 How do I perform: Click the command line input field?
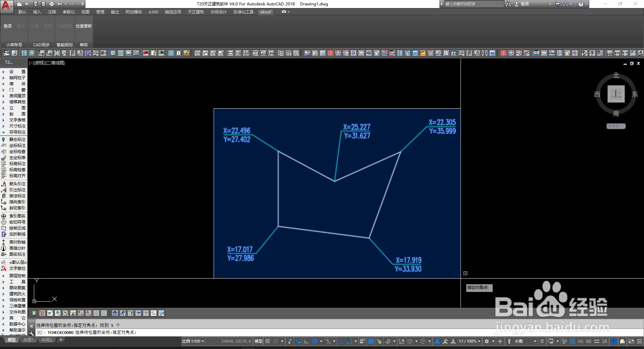[x=339, y=333]
